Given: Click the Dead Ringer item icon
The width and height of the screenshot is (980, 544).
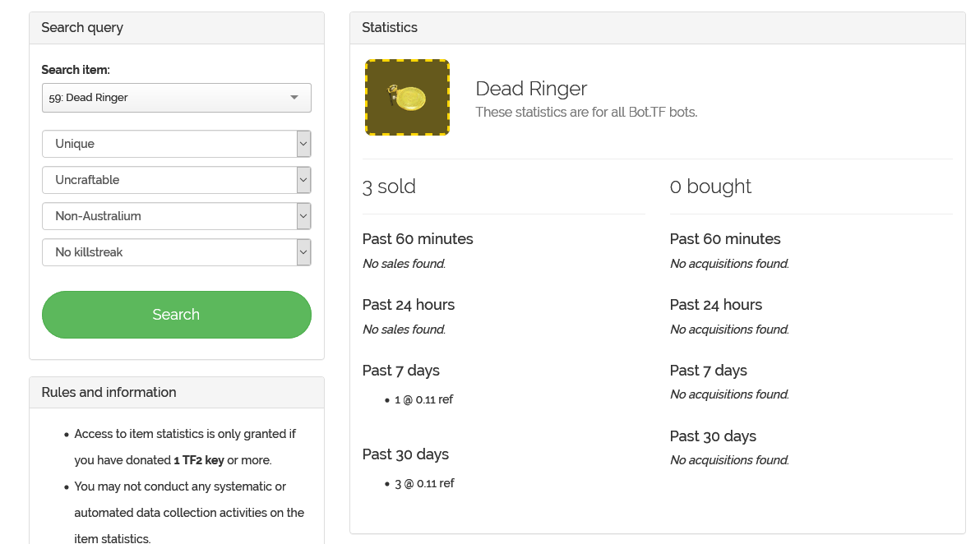Looking at the screenshot, I should pyautogui.click(x=407, y=98).
